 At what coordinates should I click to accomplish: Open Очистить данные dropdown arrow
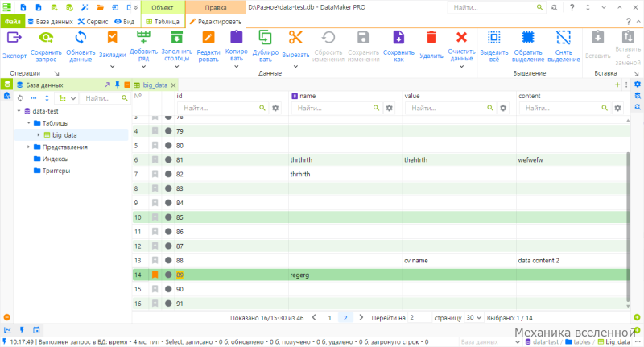[461, 67]
